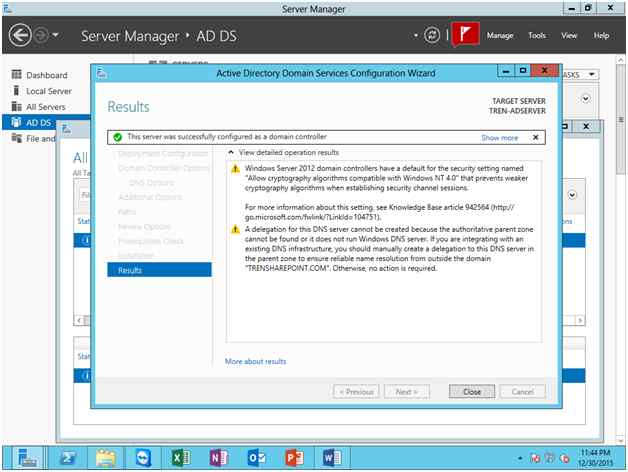Click the Next button in the wizard
The height and width of the screenshot is (472, 628).
pos(407,392)
